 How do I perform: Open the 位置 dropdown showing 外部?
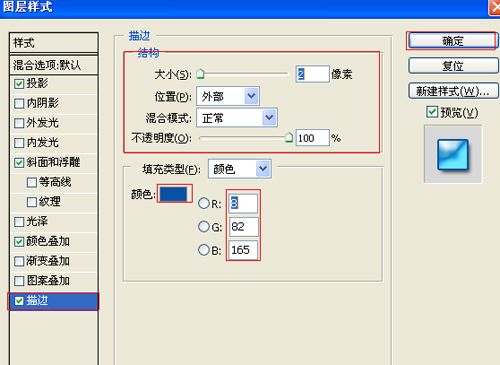tap(228, 96)
